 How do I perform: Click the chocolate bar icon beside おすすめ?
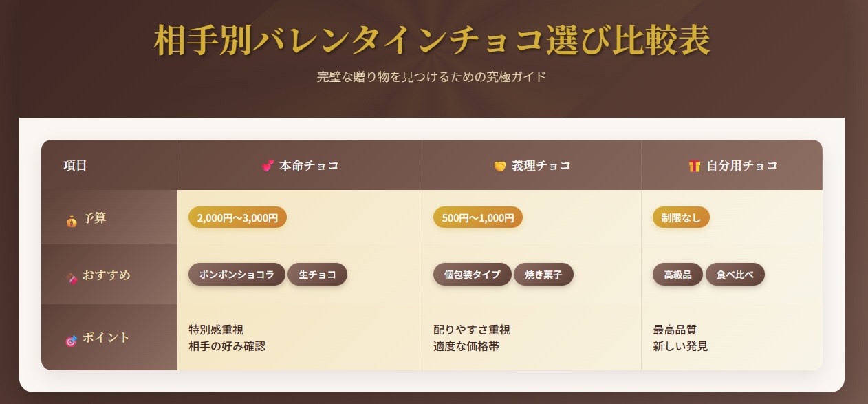[71, 277]
